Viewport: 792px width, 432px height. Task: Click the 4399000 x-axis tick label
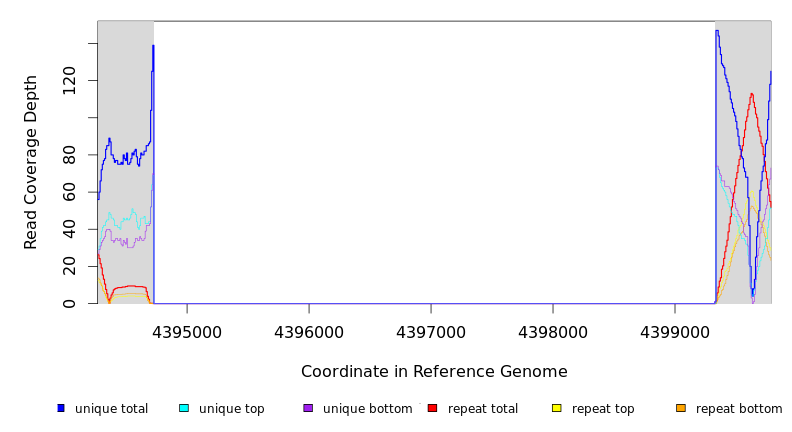[x=675, y=332]
